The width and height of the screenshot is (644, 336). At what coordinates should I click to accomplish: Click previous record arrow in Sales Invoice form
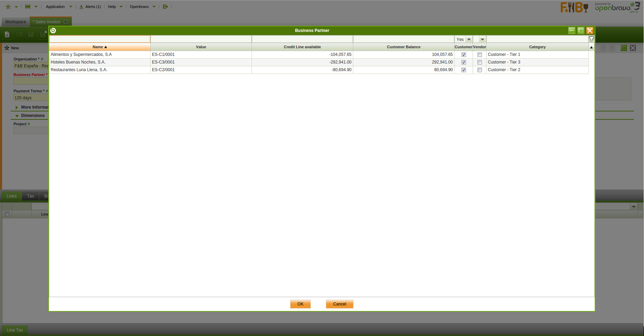click(603, 48)
